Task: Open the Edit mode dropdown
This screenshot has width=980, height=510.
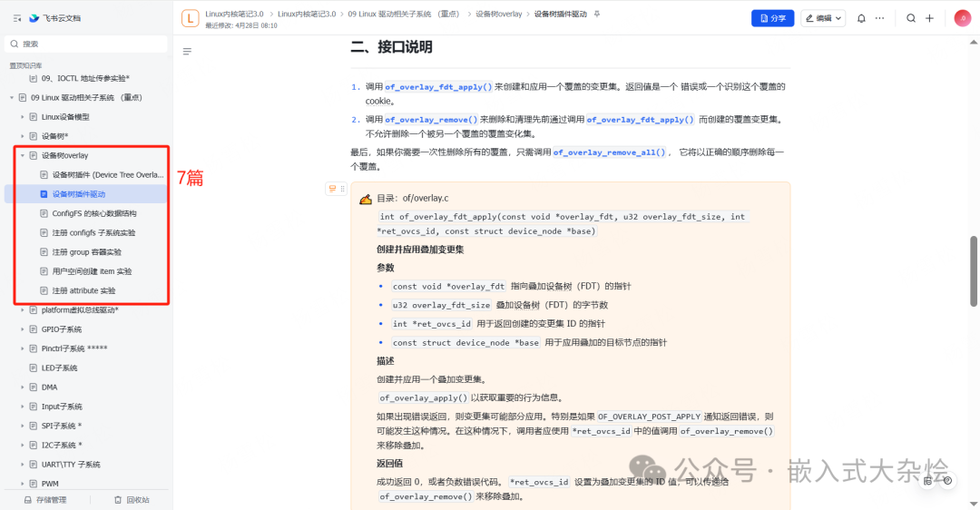Action: pos(823,18)
